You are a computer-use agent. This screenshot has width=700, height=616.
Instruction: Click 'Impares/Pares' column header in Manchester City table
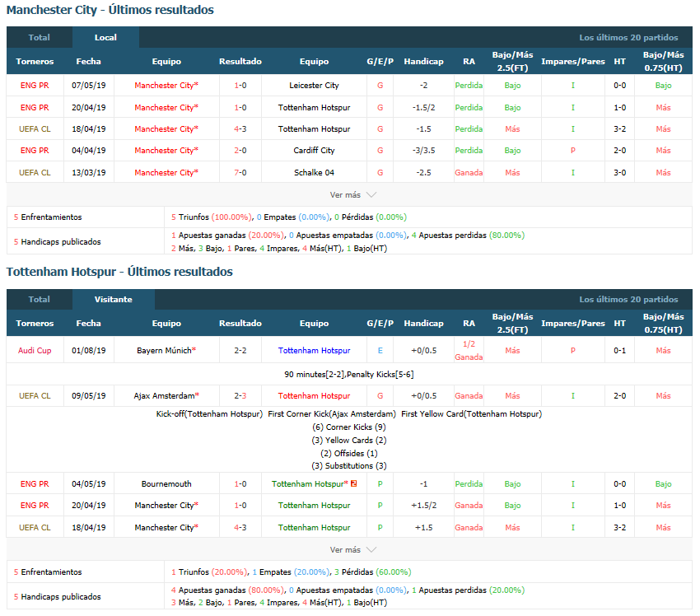[573, 62]
